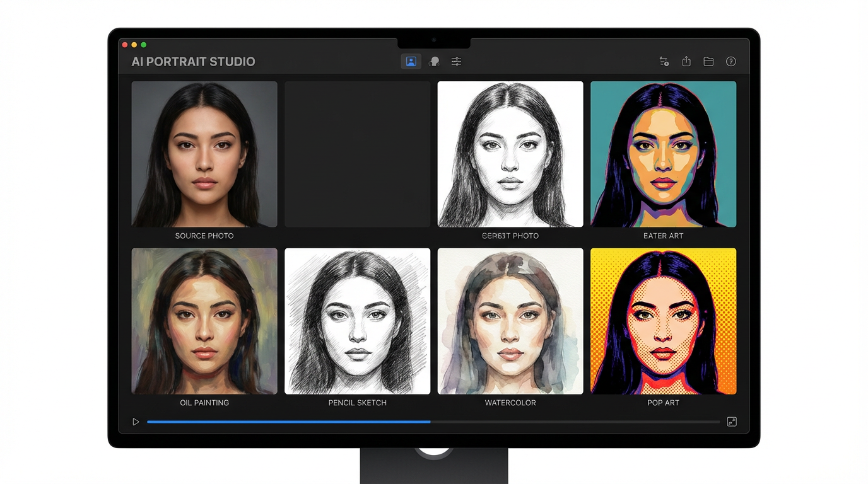Open the subject profile icon in the toolbar
The height and width of the screenshot is (484, 868).
[x=434, y=61]
